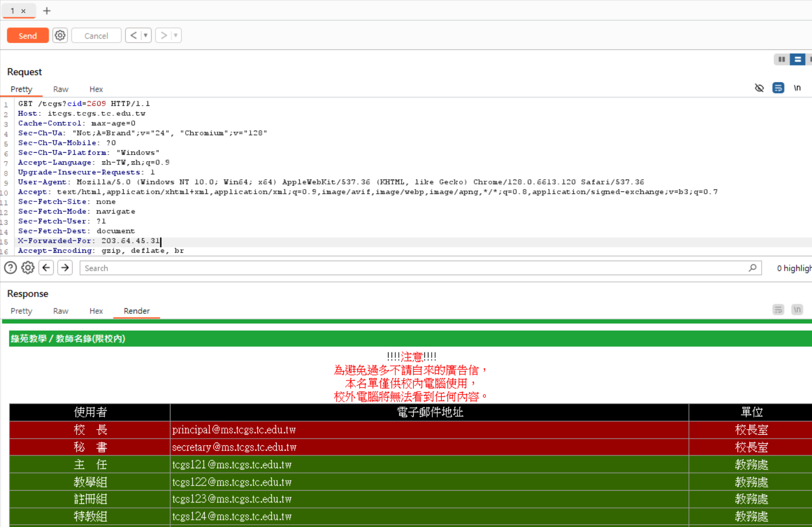Switch to top-bottom layout view
The height and width of the screenshot is (527, 812).
[x=797, y=59]
